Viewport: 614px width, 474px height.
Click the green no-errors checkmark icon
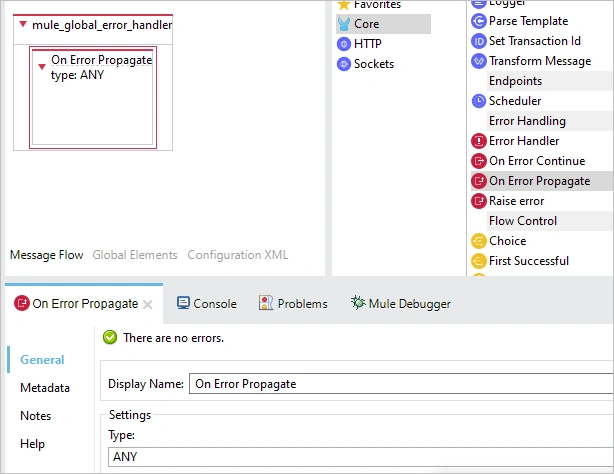pos(110,337)
